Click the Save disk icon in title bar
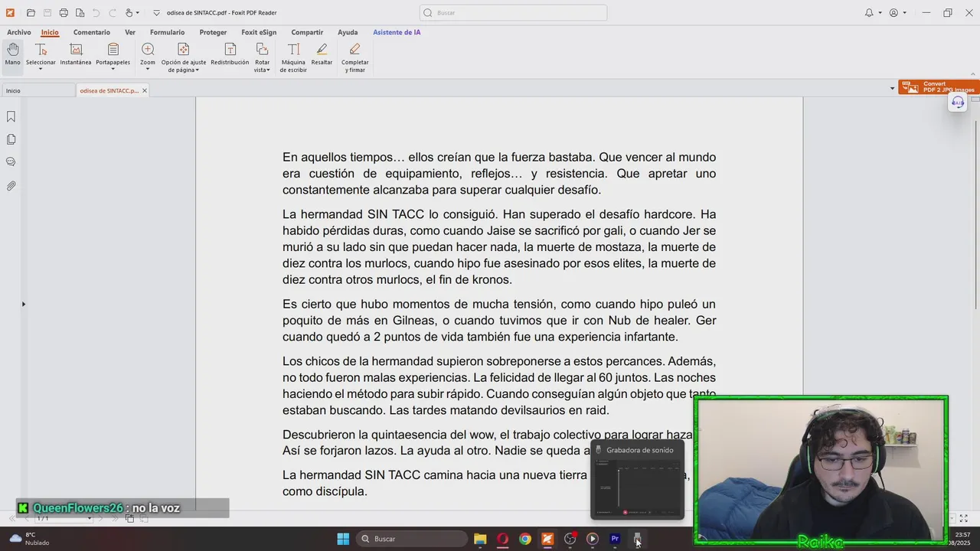The width and height of the screenshot is (980, 551). click(x=47, y=13)
